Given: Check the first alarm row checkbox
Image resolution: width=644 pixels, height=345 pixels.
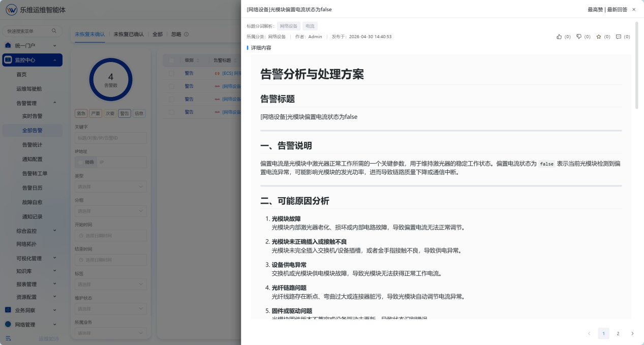Looking at the screenshot, I should (171, 73).
